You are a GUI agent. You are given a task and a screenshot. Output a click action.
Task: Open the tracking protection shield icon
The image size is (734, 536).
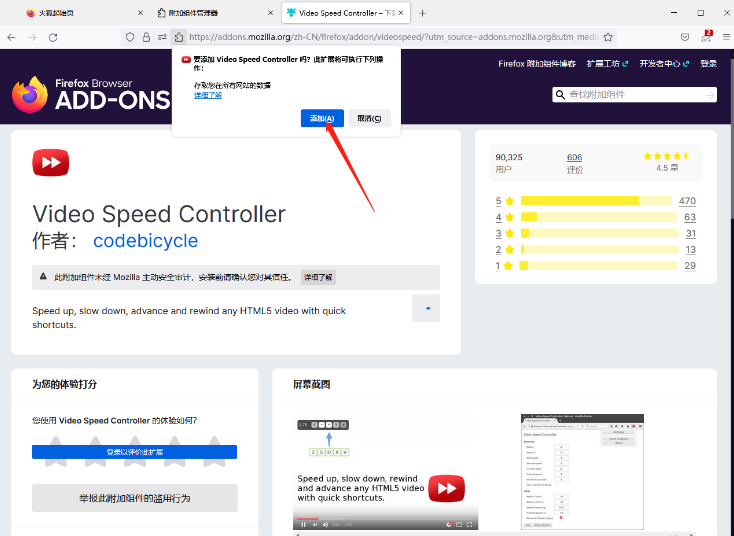130,37
